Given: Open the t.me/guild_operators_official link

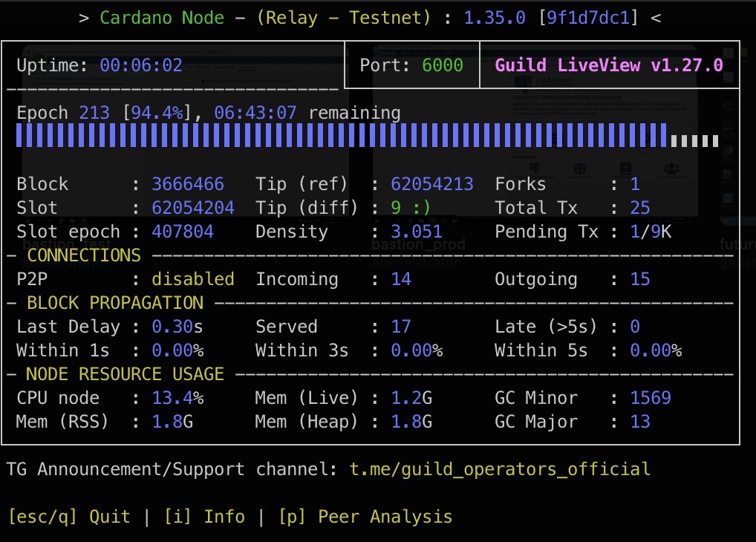Looking at the screenshot, I should [500, 468].
